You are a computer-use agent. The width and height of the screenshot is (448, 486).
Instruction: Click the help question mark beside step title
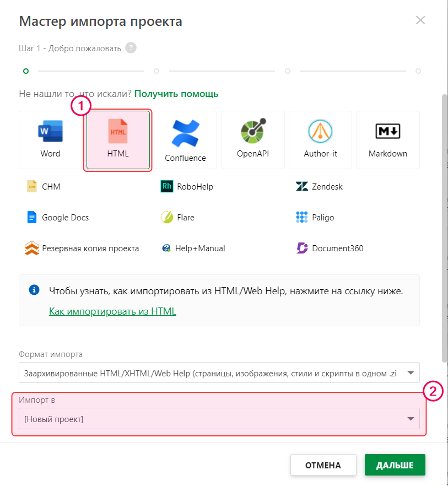pyautogui.click(x=131, y=48)
